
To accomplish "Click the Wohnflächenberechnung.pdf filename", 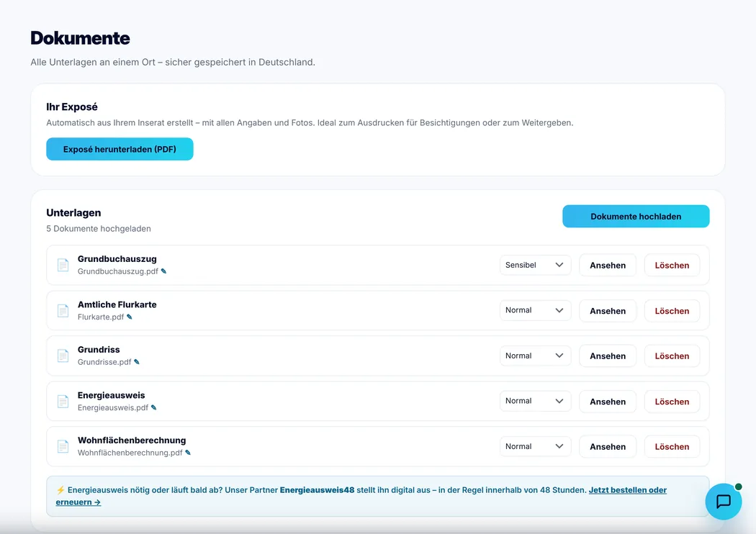I will point(130,453).
